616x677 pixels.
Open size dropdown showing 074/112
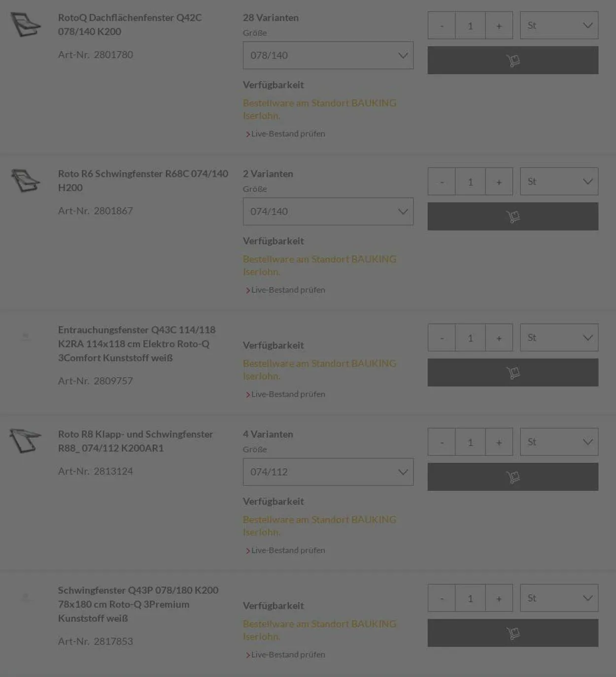point(328,472)
